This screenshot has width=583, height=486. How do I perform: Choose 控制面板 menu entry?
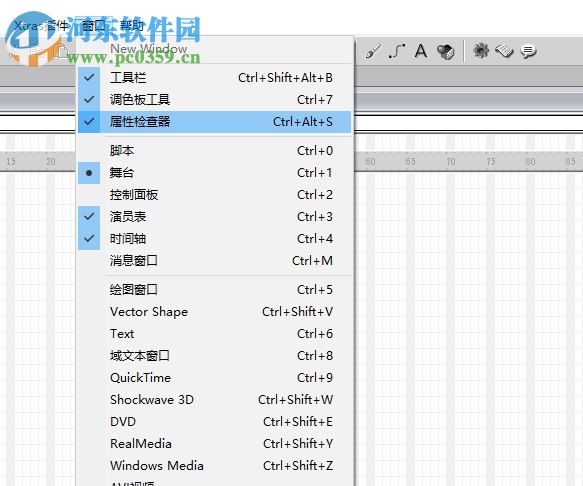[x=215, y=194]
